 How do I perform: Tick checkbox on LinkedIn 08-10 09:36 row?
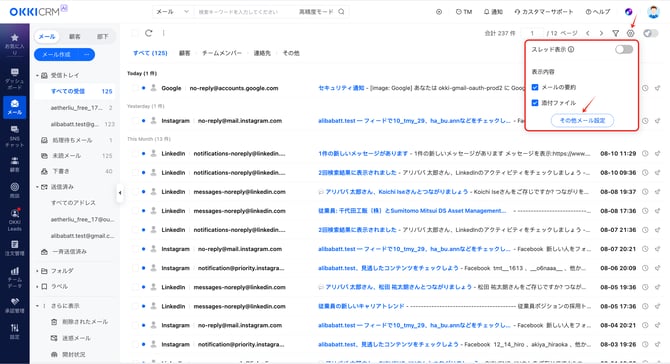coord(135,173)
